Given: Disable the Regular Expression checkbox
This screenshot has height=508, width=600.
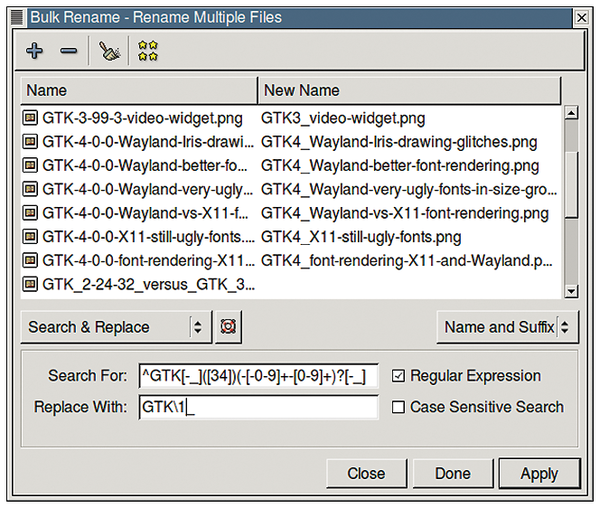Looking at the screenshot, I should click(398, 376).
